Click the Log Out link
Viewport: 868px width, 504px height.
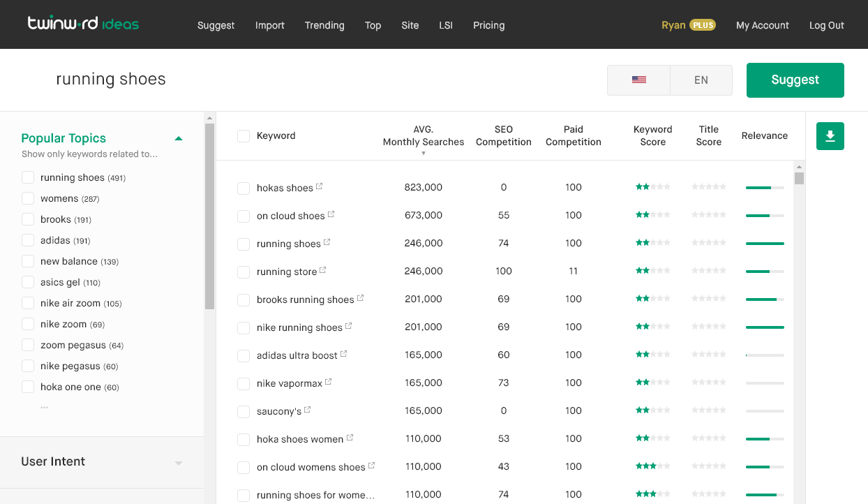tap(827, 25)
